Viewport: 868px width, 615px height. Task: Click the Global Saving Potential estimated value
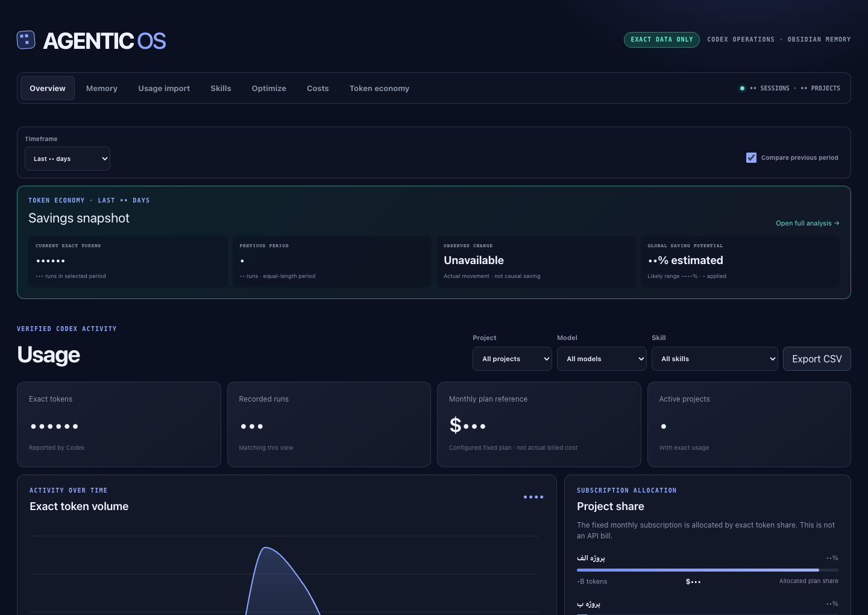click(685, 260)
